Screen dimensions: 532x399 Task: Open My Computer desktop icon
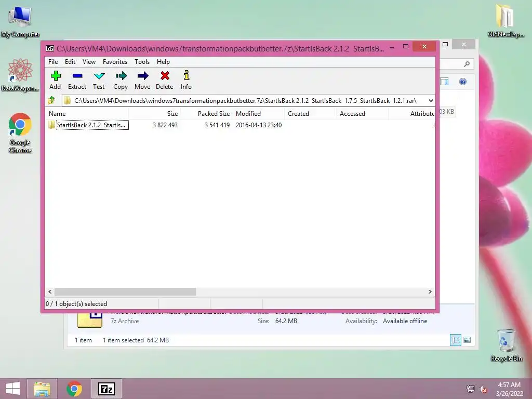pyautogui.click(x=20, y=22)
